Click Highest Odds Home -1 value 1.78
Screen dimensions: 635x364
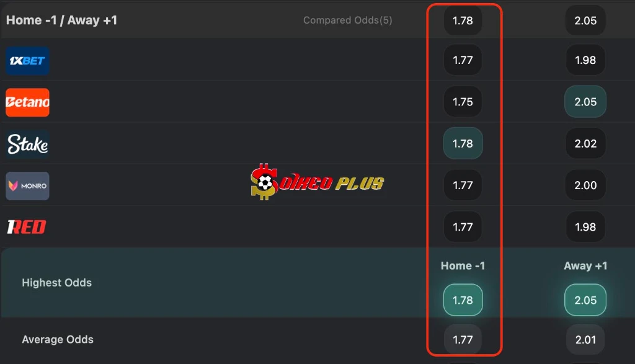coord(463,300)
